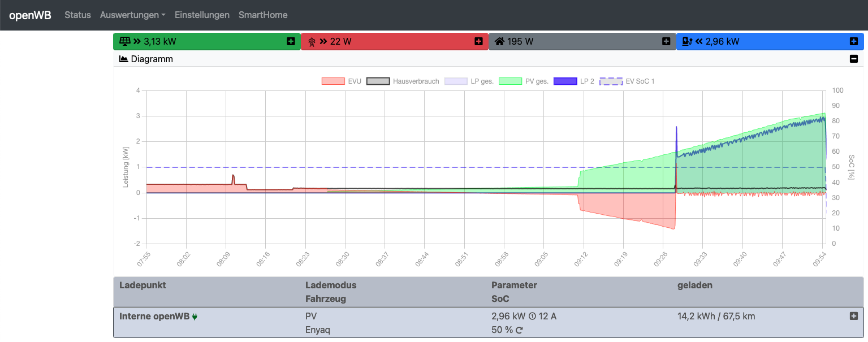Viewport: 868px width, 342px height.
Task: Click the solar panel icon in green bar
Action: [124, 41]
